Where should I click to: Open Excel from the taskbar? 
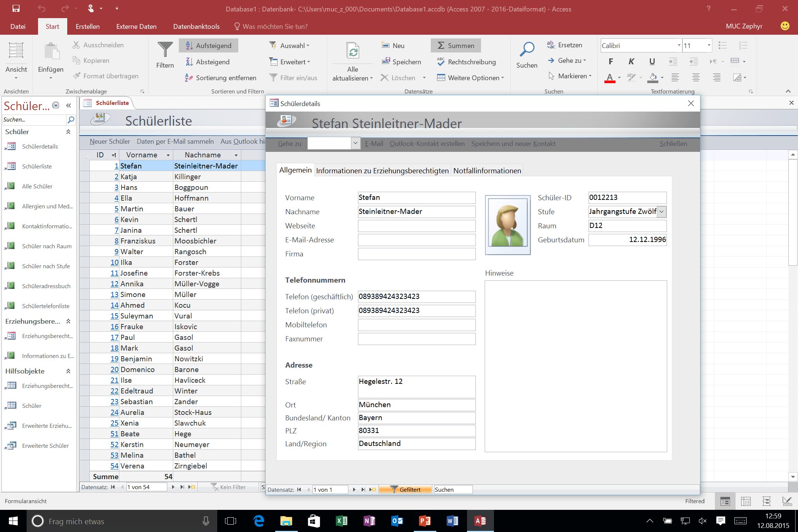pos(341,521)
